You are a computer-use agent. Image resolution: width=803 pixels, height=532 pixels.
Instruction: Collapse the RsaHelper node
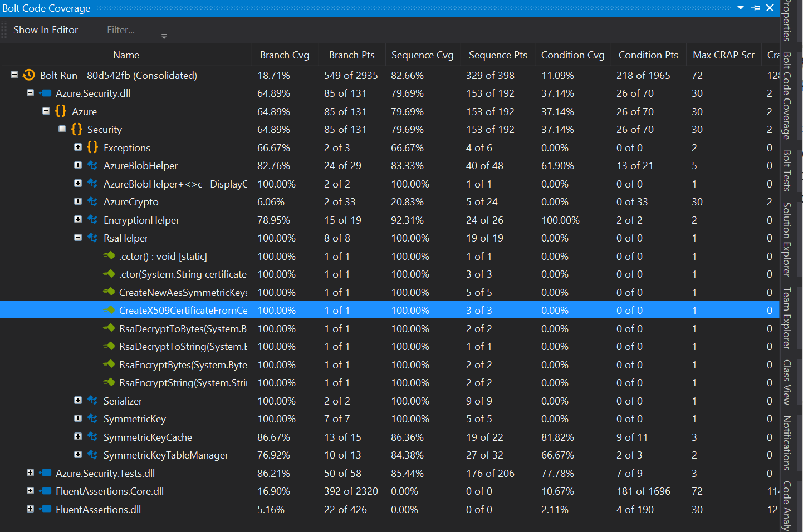(x=78, y=237)
